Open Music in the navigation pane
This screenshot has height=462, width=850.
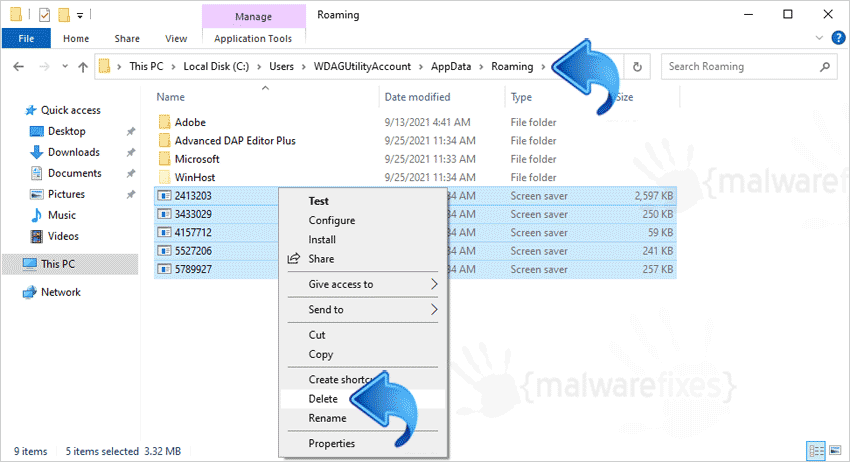pyautogui.click(x=62, y=215)
